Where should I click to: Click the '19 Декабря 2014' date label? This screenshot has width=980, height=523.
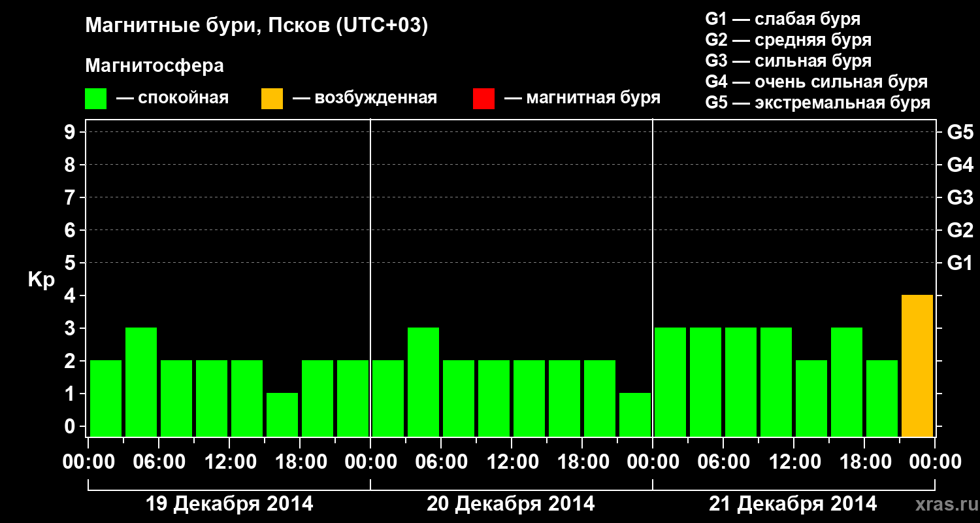[x=229, y=504]
